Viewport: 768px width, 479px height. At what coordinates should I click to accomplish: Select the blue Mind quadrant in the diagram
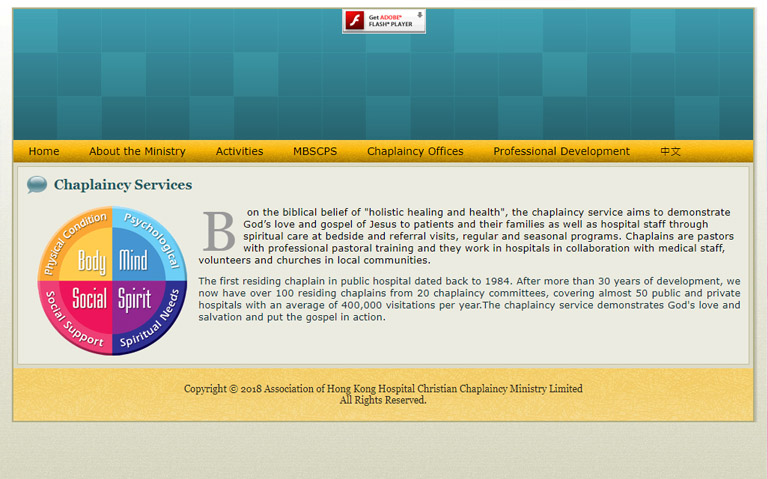133,262
